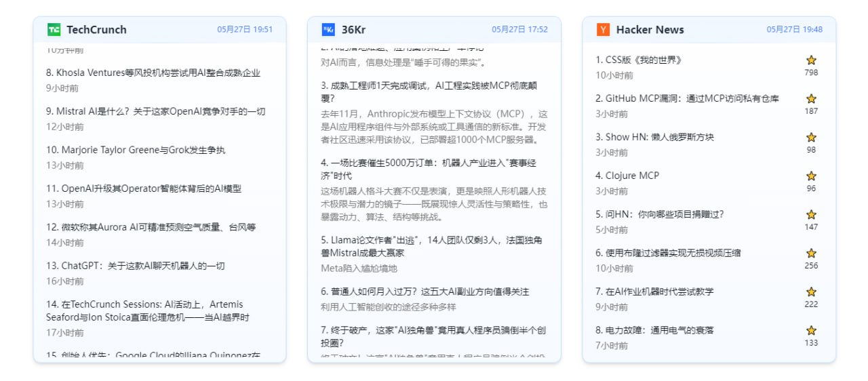This screenshot has height=381, width=868.
Task: Click "12小时前" under Mistral AI article
Action: pyautogui.click(x=65, y=127)
